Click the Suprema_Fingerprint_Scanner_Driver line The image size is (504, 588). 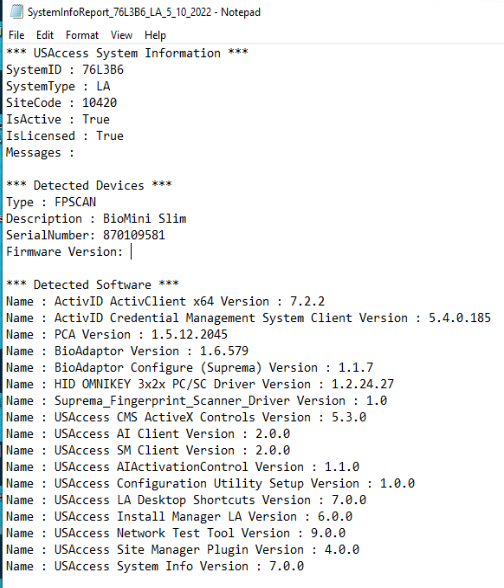pyautogui.click(x=196, y=400)
